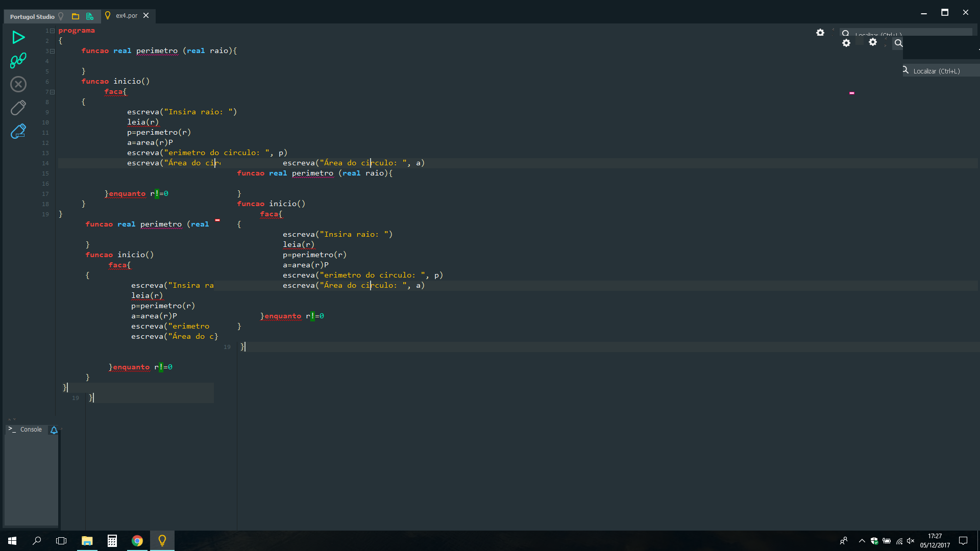The image size is (980, 551).
Task: Collapse the fold marker at line 7
Action: (53, 92)
